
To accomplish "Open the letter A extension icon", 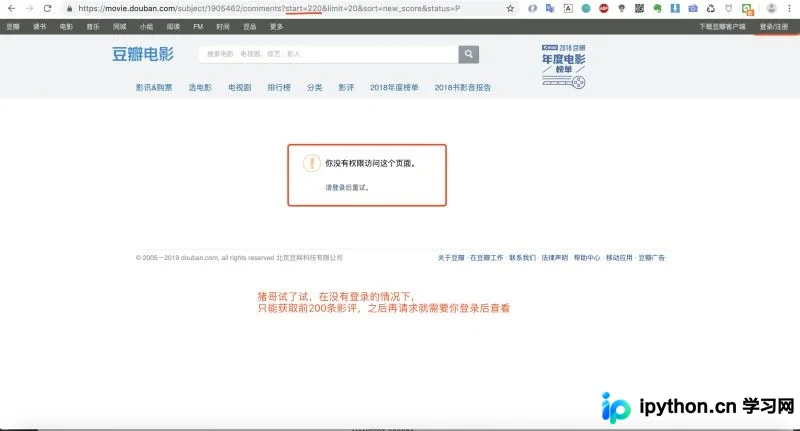I will pos(568,9).
